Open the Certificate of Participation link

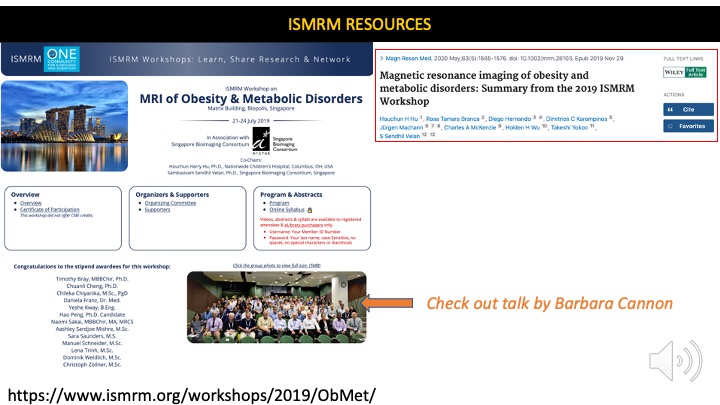point(51,209)
